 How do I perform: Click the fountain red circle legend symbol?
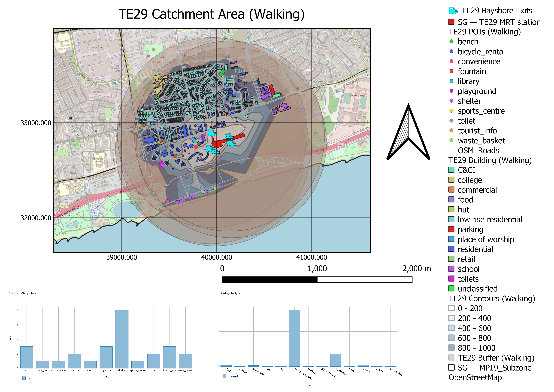(x=451, y=71)
